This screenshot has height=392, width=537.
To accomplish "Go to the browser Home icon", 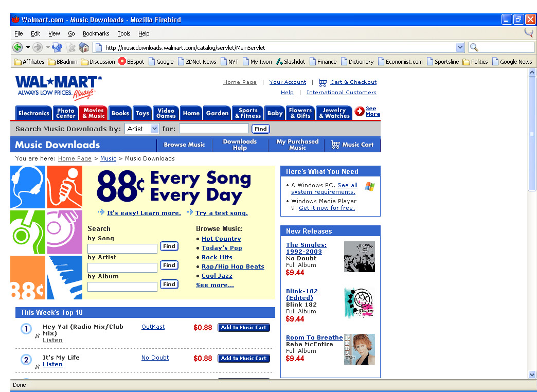I will 84,47.
